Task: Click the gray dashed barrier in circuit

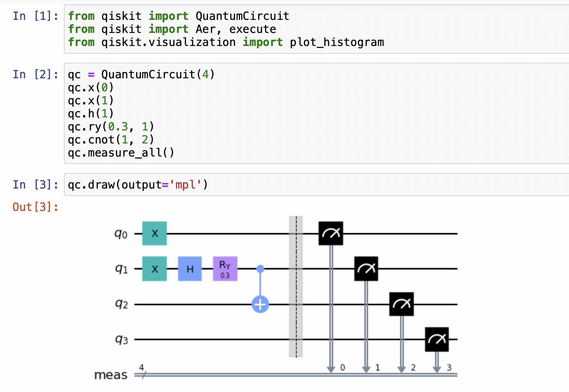Action: 296,286
